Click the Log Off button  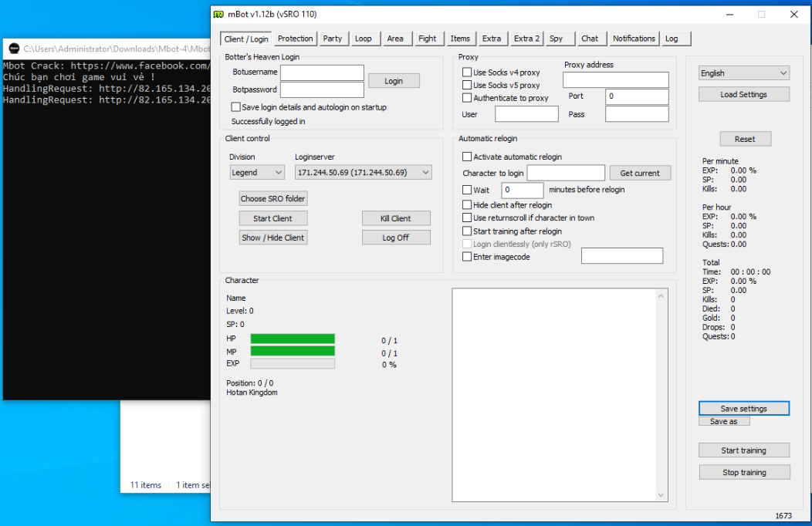point(396,238)
